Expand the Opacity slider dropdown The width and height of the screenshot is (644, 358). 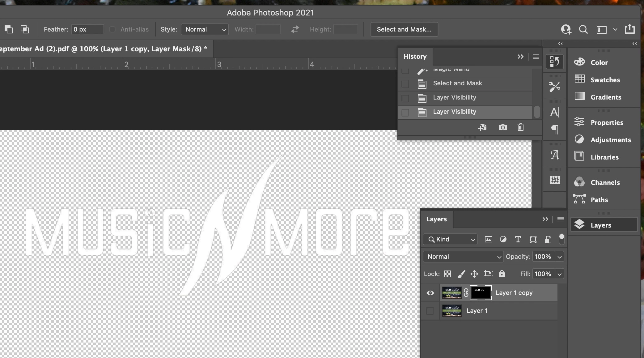click(560, 257)
